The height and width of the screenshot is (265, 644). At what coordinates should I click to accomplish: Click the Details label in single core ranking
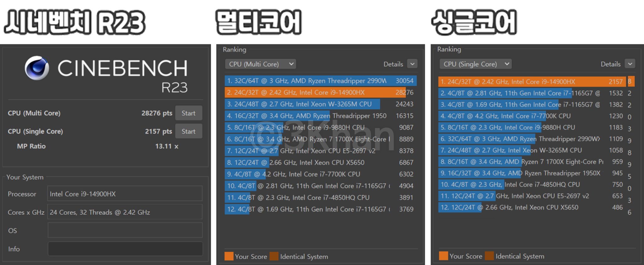tap(610, 64)
